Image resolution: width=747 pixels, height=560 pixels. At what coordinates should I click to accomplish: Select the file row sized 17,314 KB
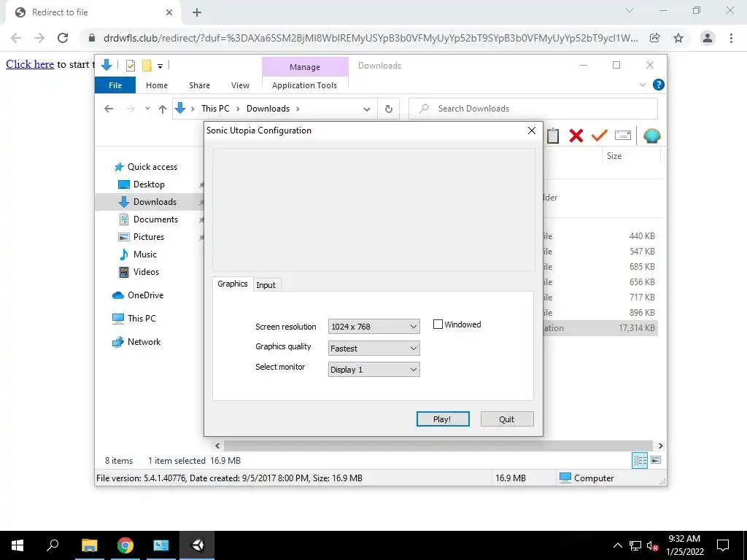pos(600,328)
